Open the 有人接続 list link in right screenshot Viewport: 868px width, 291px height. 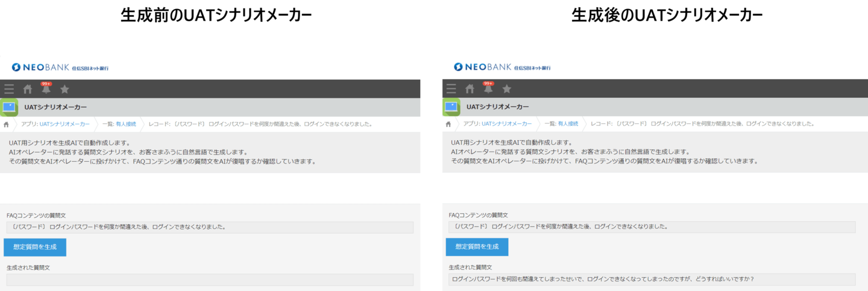568,124
